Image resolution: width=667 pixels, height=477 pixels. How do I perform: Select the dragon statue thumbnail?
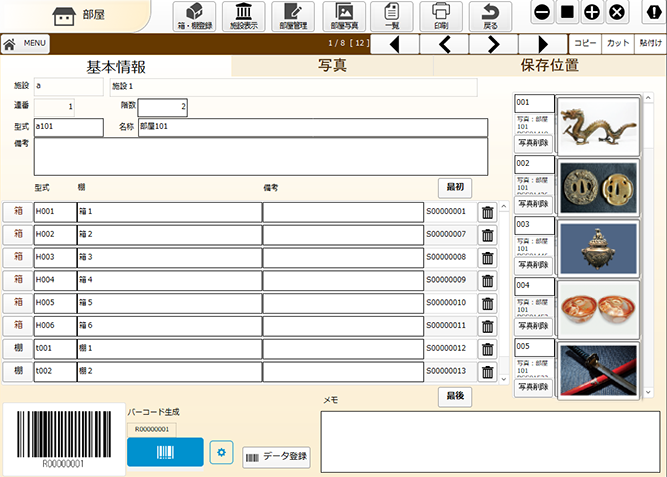coord(597,125)
